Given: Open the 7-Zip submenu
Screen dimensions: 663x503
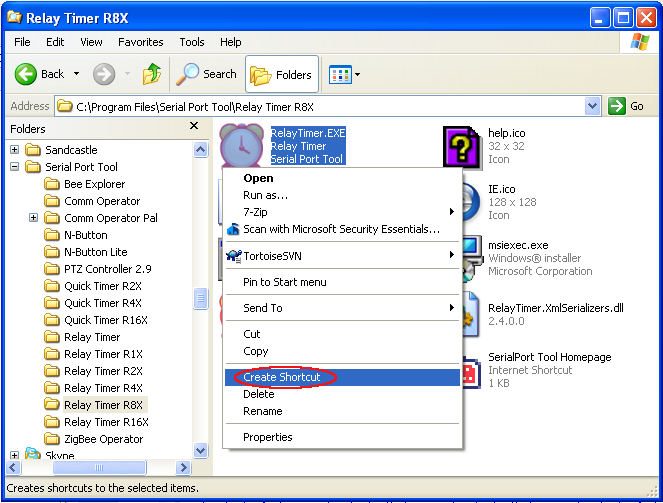Looking at the screenshot, I should (342, 212).
